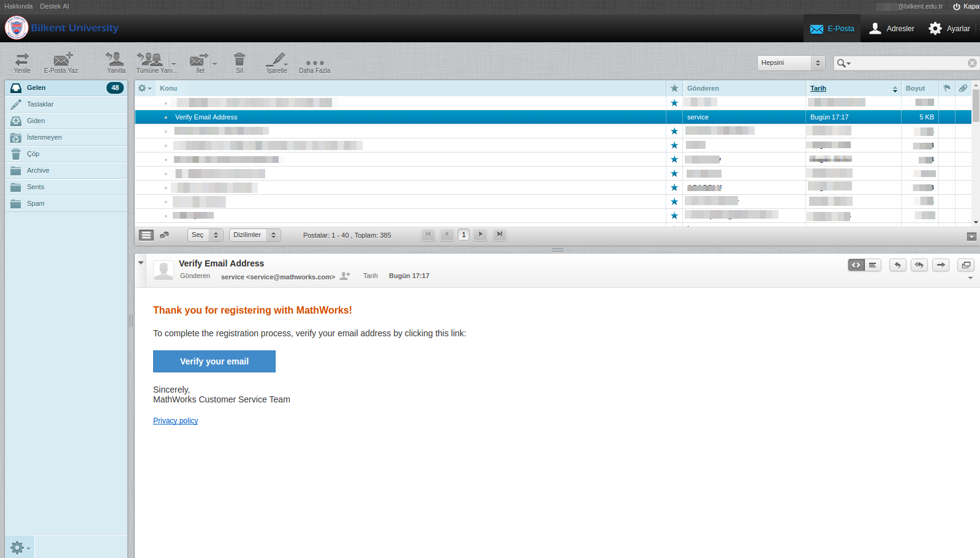The height and width of the screenshot is (558, 980).
Task: Mark message using İşaretle icon
Action: (x=276, y=62)
